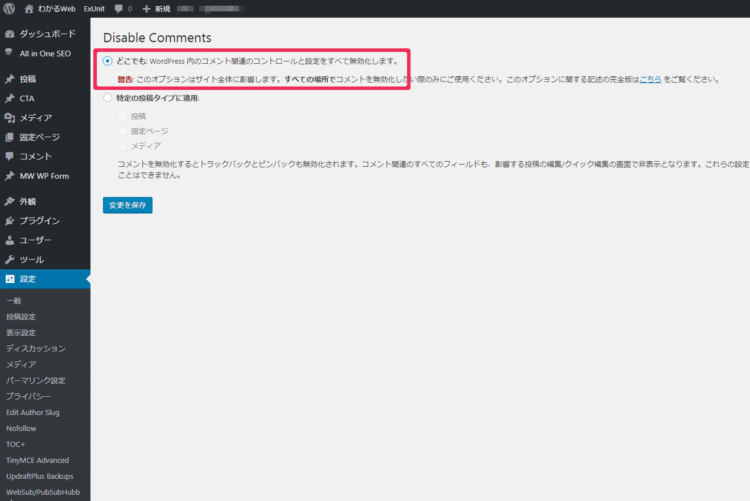Open パーマリンク設定 submenu item

point(35,380)
